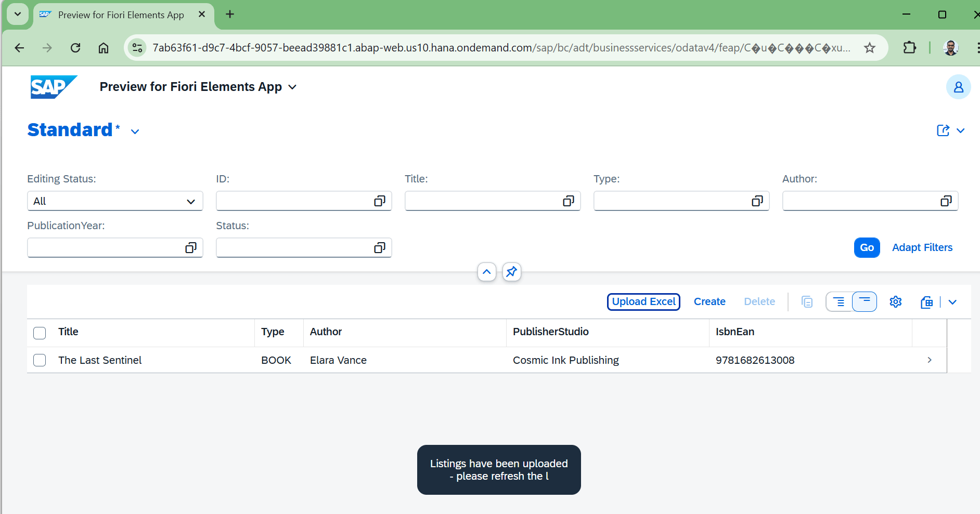Viewport: 980px width, 514px height.
Task: Click the export to spreadsheet icon
Action: point(926,302)
